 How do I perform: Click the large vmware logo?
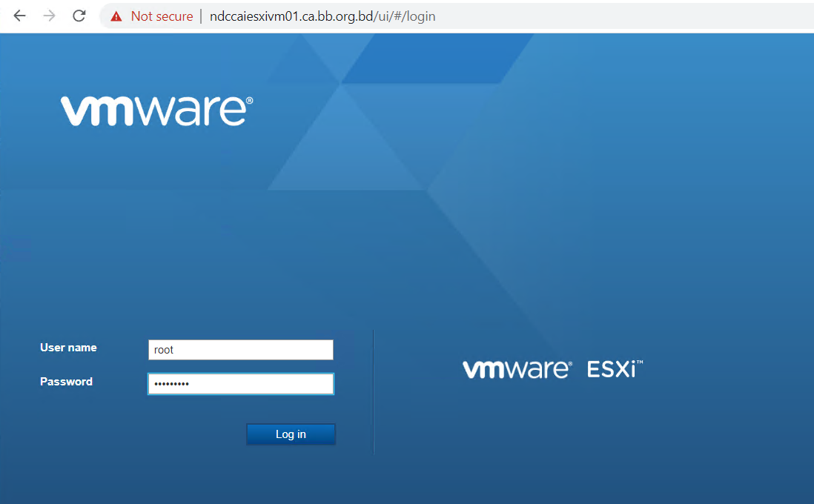156,110
